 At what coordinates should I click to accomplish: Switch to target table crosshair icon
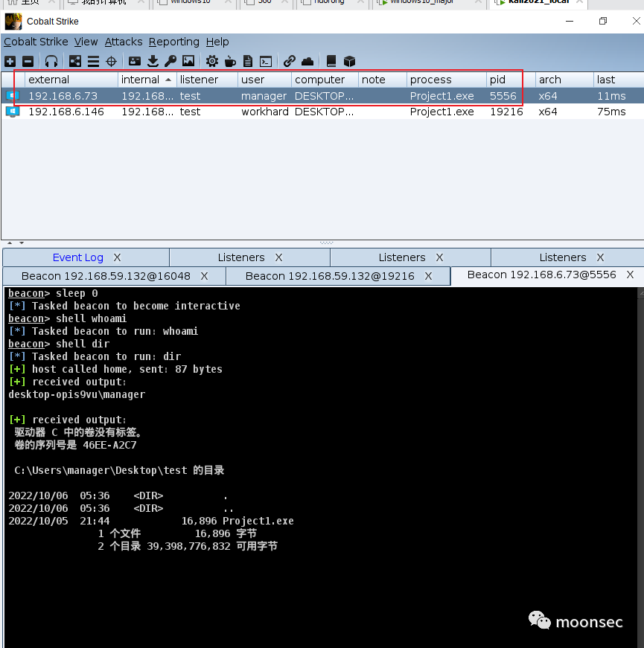tap(111, 62)
